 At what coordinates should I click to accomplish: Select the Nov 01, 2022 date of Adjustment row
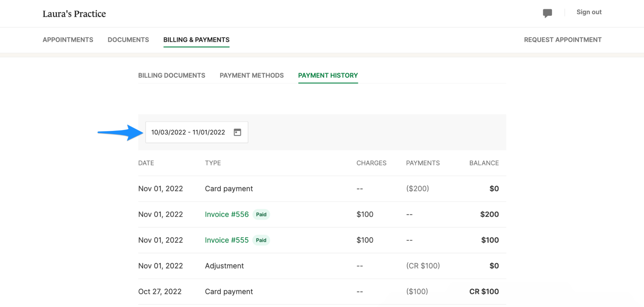pos(160,266)
